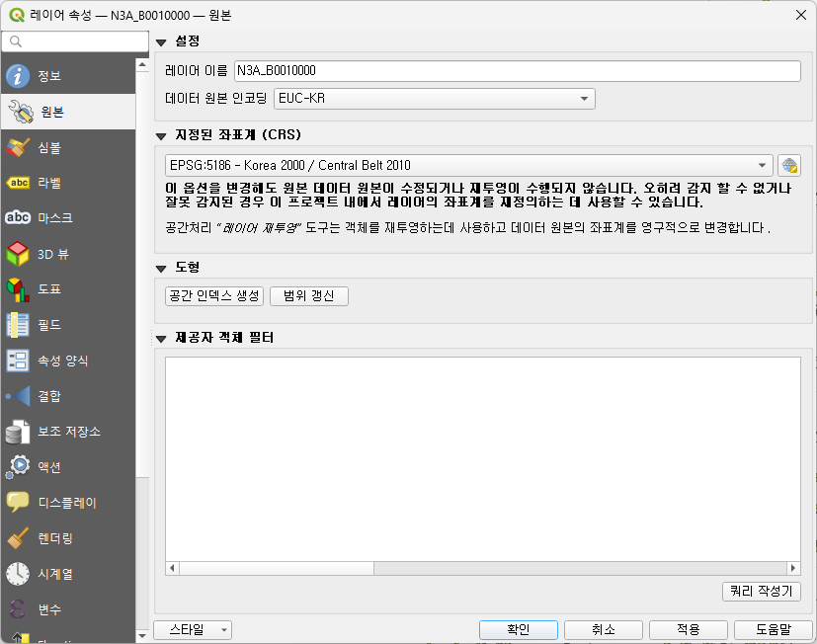Image resolution: width=817 pixels, height=644 pixels.
Task: Click the QGIS logo in title bar
Action: pyautogui.click(x=17, y=15)
